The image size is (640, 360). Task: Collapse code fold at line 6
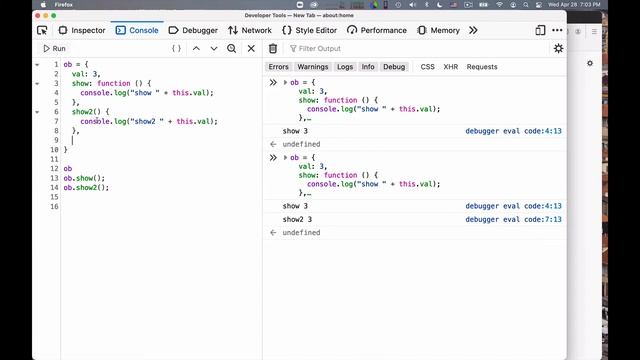[x=37, y=112]
